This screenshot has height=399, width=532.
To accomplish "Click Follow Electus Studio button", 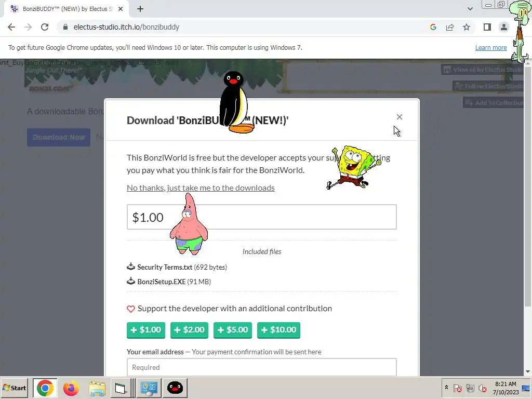I will pos(488,86).
